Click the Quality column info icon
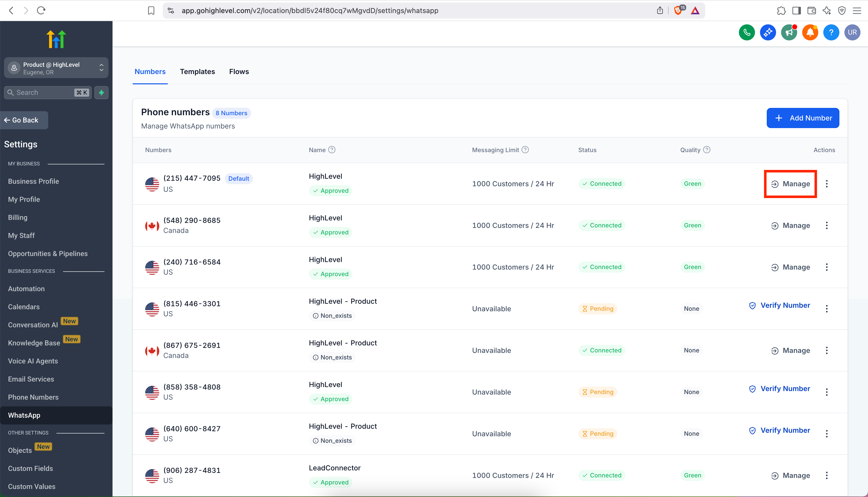This screenshot has height=497, width=868. 707,150
